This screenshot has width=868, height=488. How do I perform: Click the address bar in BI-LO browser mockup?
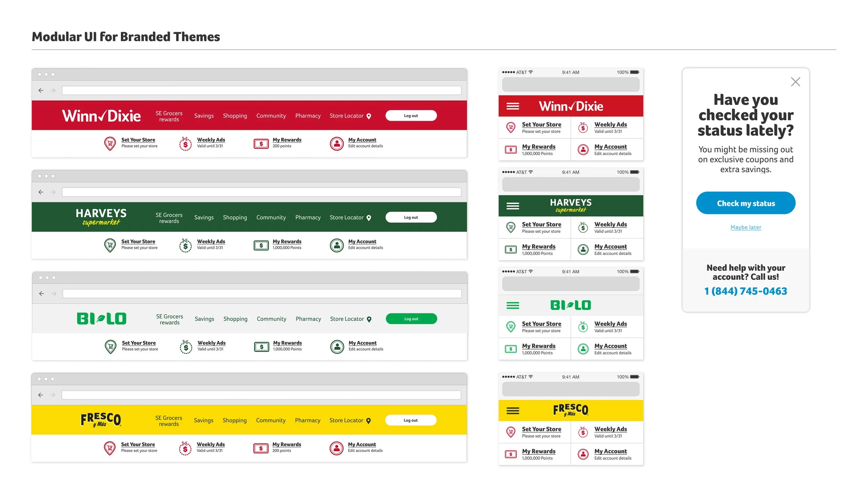click(x=262, y=294)
